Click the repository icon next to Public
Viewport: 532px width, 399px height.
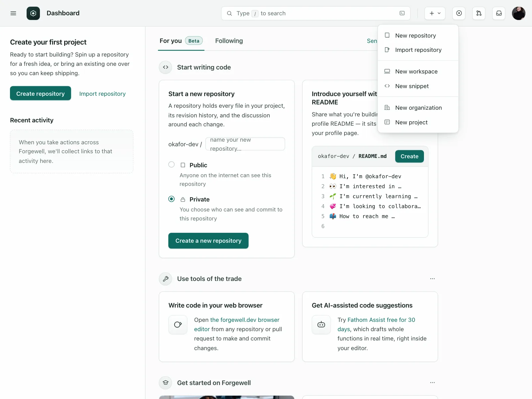[x=183, y=165]
